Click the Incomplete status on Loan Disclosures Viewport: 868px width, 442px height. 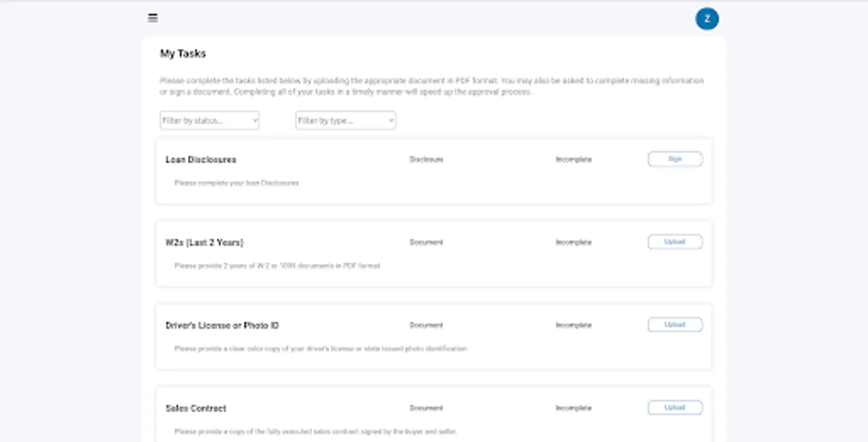pos(574,159)
